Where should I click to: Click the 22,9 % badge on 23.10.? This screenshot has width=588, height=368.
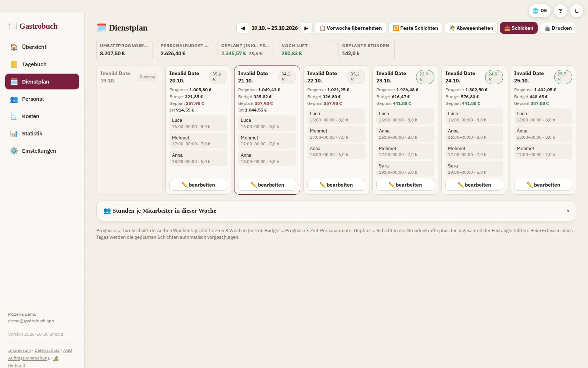[x=425, y=77]
